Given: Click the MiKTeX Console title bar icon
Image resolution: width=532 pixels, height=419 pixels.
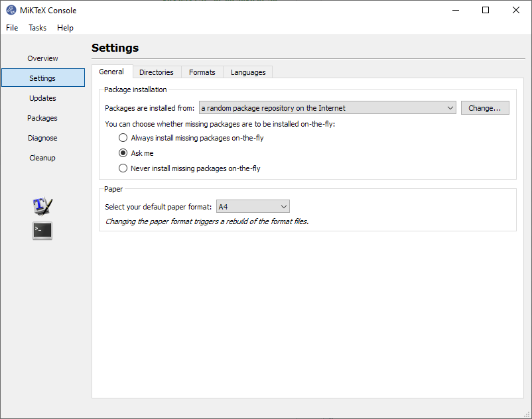Looking at the screenshot, I should point(11,10).
